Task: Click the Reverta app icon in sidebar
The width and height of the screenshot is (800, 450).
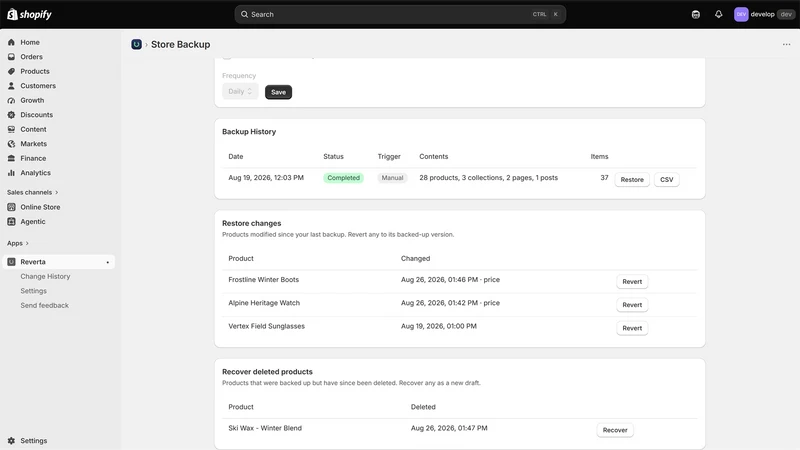Action: pos(11,262)
